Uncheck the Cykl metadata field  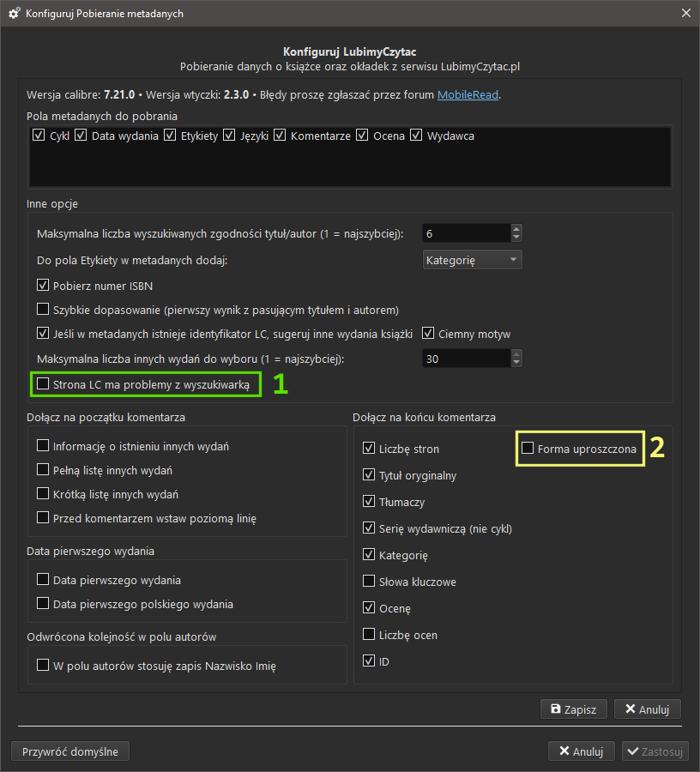pyautogui.click(x=39, y=136)
